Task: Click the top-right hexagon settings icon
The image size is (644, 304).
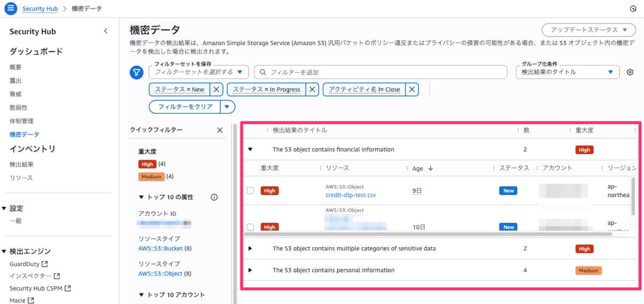Action: [632, 9]
